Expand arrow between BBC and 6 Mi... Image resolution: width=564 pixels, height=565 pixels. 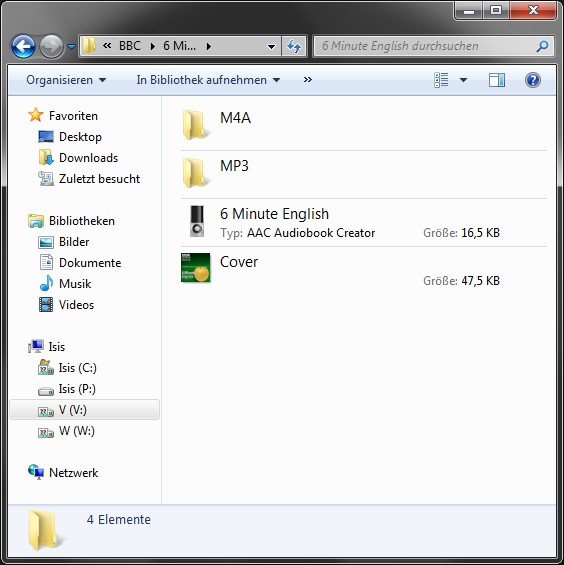(153, 46)
